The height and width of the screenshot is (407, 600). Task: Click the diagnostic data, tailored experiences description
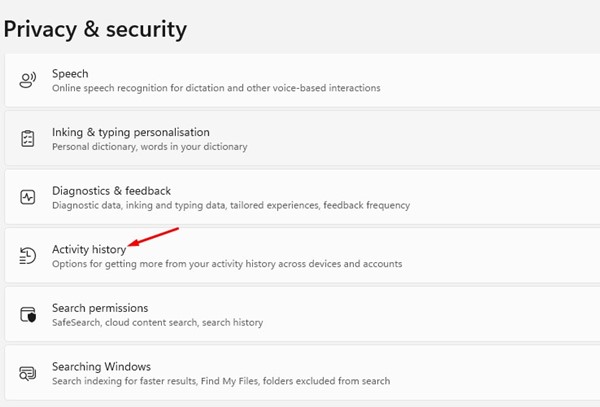[x=231, y=205]
